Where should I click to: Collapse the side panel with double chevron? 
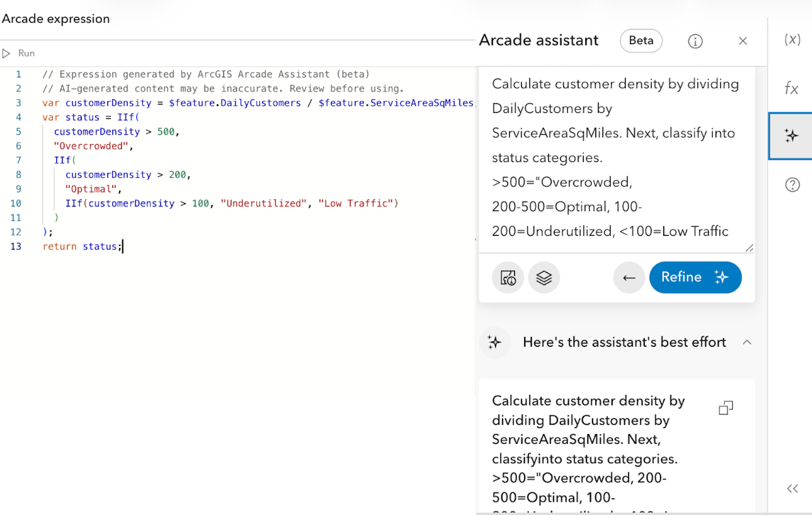click(792, 489)
